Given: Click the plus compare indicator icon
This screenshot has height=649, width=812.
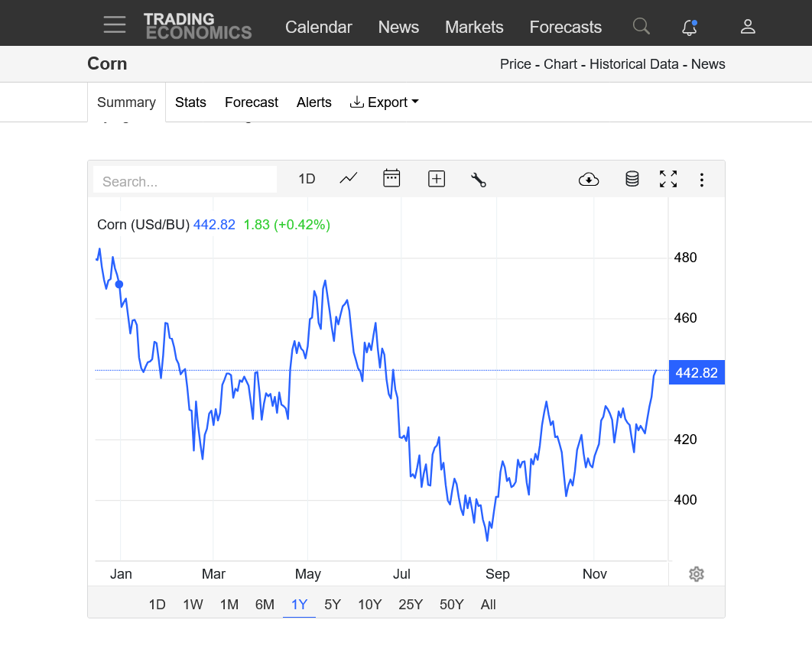Looking at the screenshot, I should click(436, 179).
